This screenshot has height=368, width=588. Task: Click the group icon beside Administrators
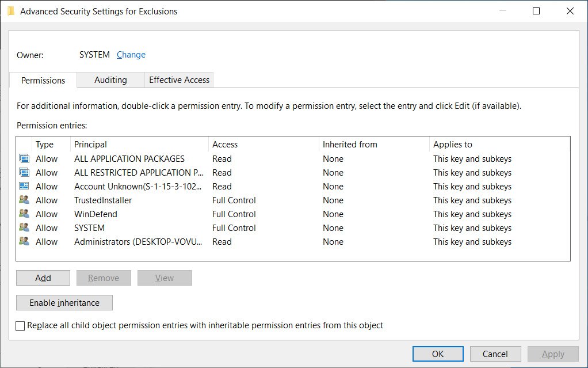coord(23,241)
